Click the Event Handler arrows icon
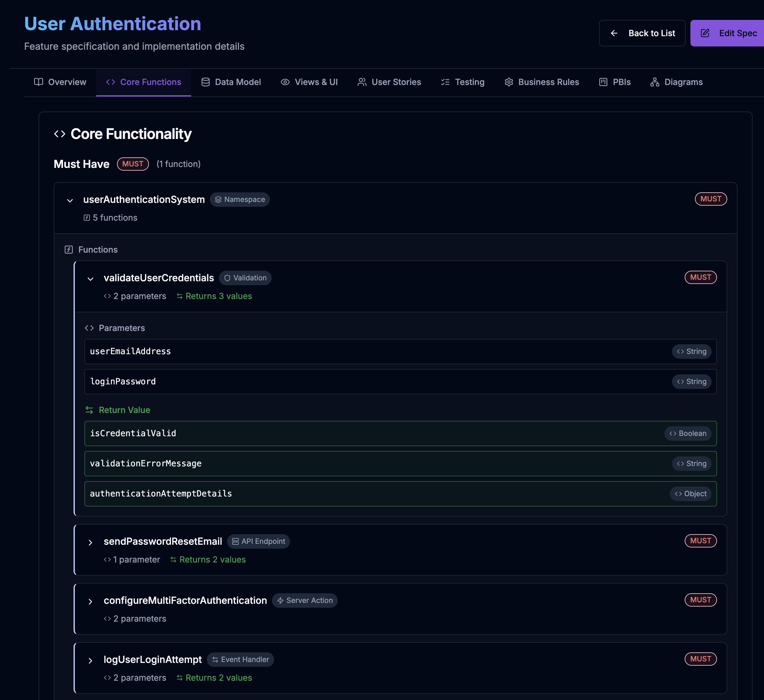This screenshot has height=700, width=764. [215, 659]
